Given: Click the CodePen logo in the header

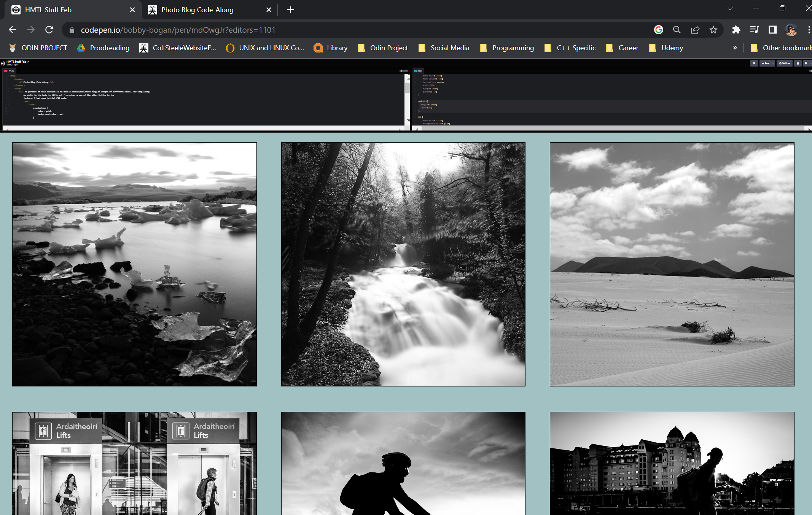Looking at the screenshot, I should click(3, 63).
